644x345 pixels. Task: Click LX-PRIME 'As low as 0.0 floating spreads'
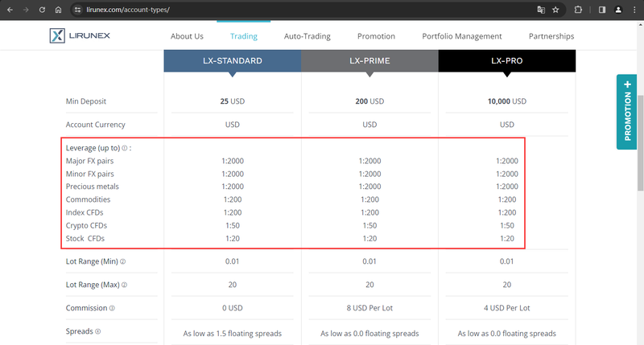(x=369, y=334)
